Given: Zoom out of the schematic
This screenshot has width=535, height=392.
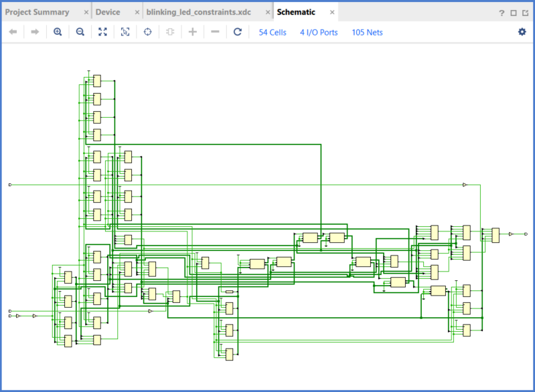Looking at the screenshot, I should [x=80, y=32].
